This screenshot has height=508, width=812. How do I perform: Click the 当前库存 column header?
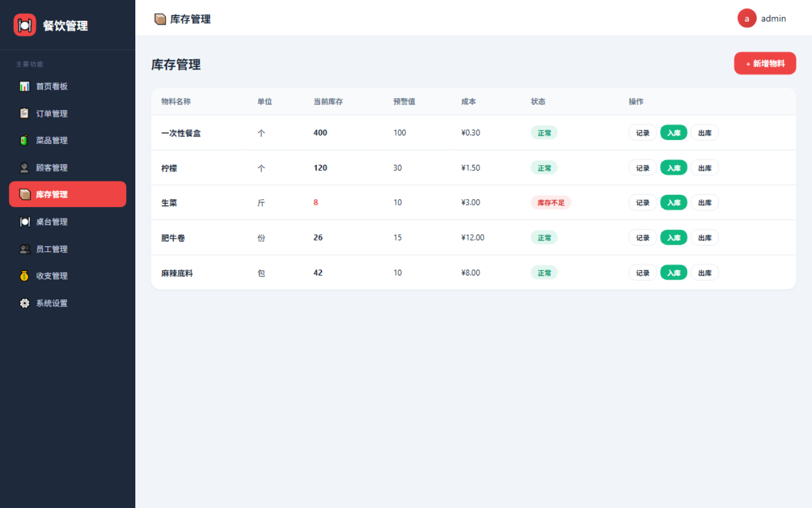pyautogui.click(x=328, y=102)
